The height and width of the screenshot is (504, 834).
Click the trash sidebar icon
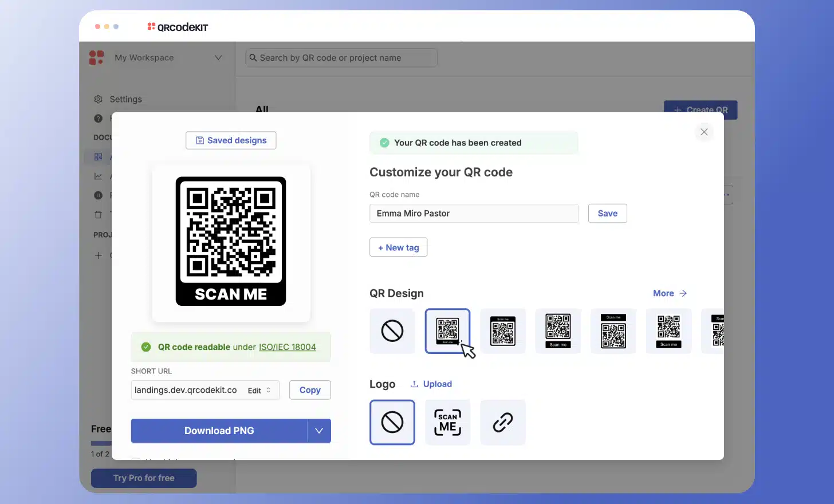pyautogui.click(x=99, y=215)
